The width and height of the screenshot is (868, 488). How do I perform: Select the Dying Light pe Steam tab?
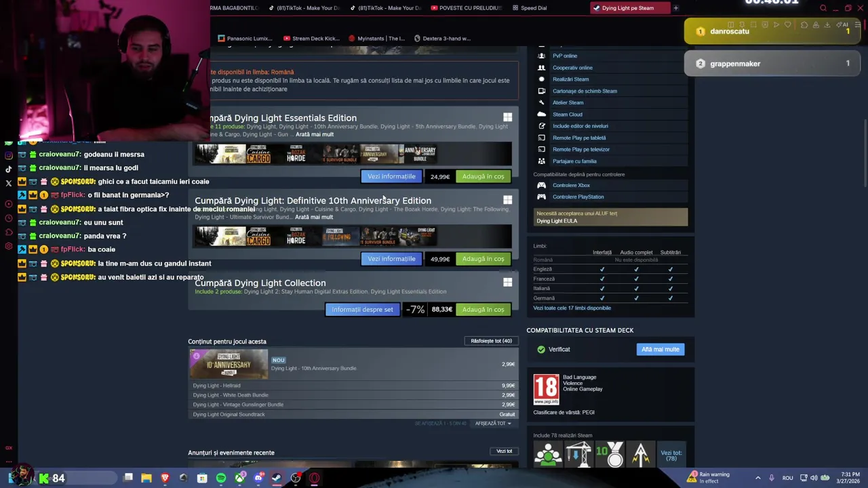pyautogui.click(x=629, y=8)
